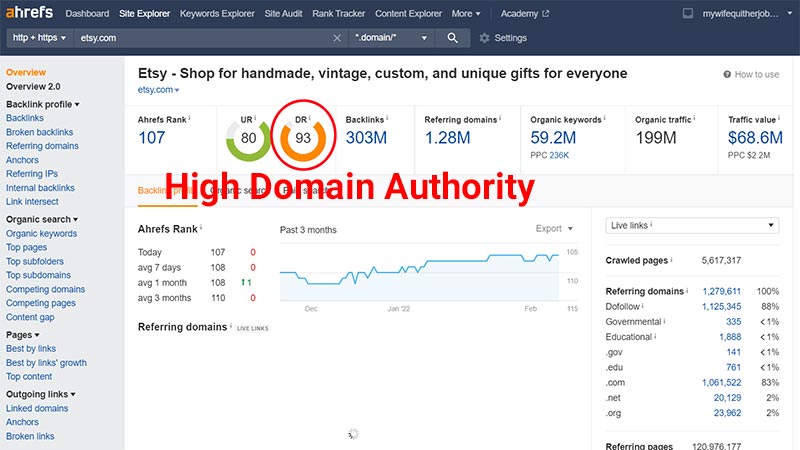Collapse the Organic search section

pos(42,219)
